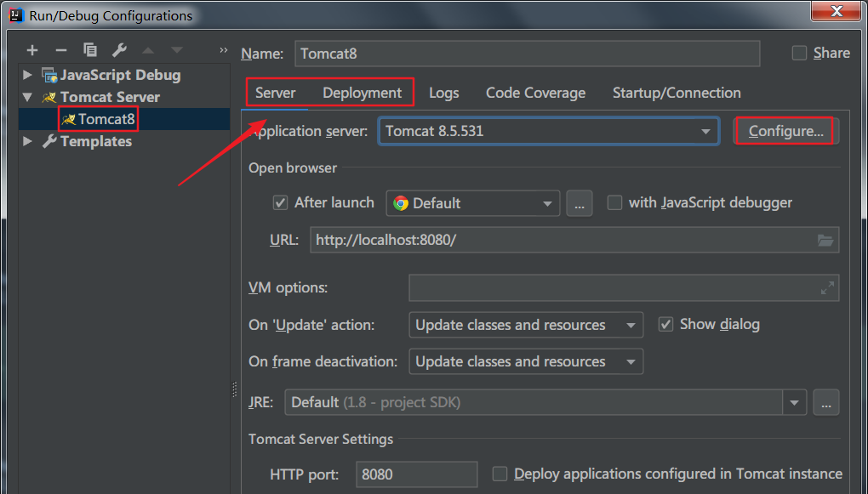
Task: Open On frame deactivation dropdown
Action: (x=526, y=361)
